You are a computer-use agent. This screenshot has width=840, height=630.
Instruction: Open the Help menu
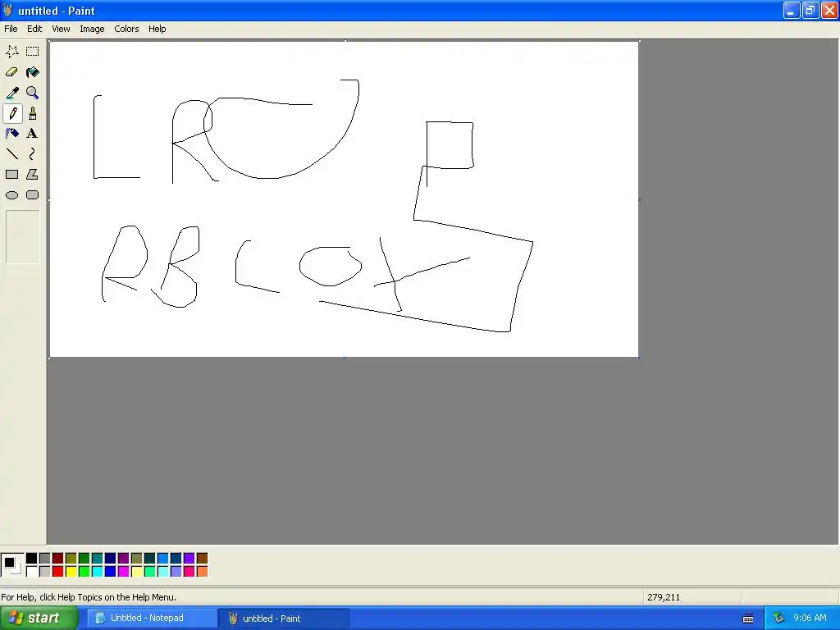pos(157,29)
